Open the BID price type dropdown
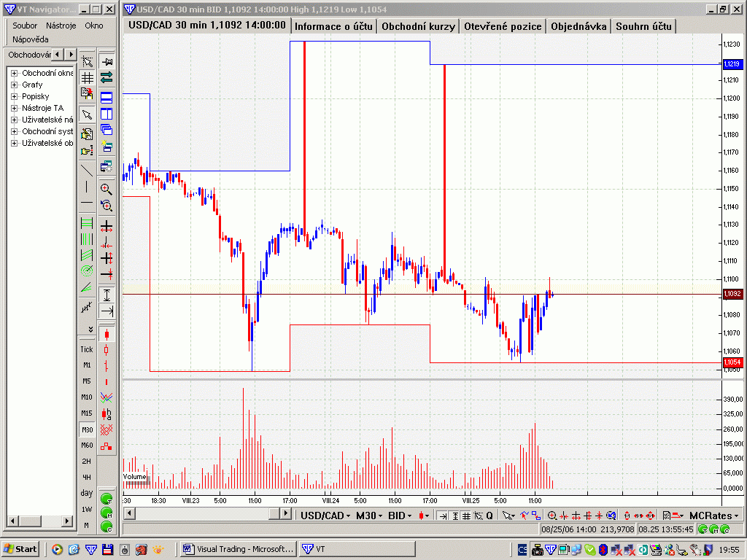The height and width of the screenshot is (560, 747). (400, 516)
